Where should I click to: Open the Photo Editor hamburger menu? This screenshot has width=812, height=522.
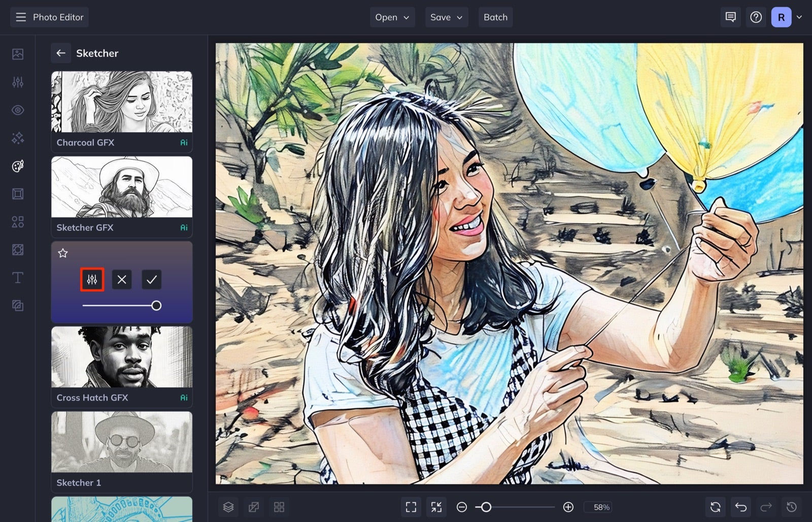coord(20,17)
